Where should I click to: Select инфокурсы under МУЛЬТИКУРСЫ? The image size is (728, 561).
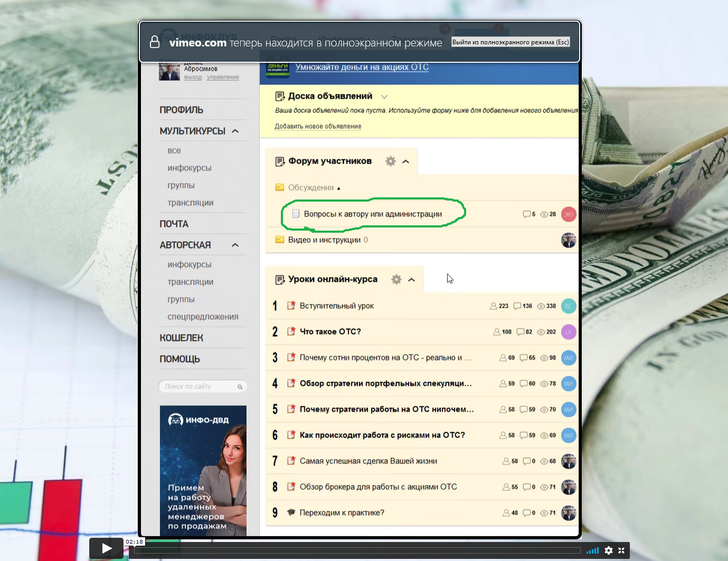coord(190,168)
